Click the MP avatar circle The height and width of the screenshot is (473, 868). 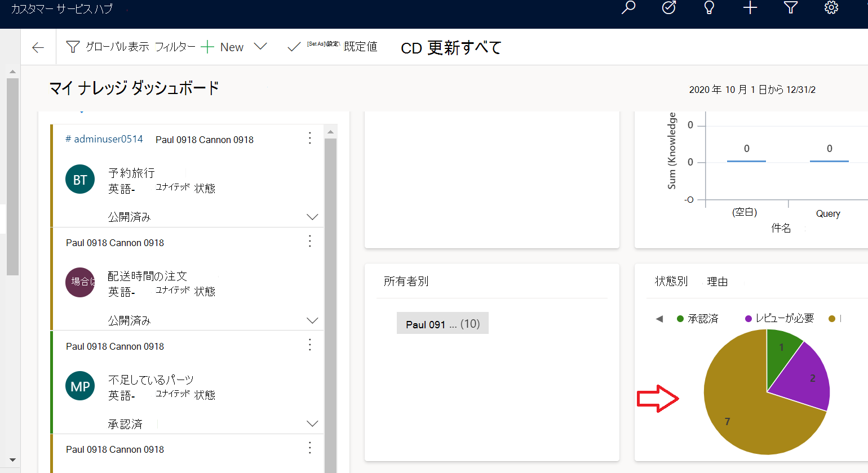pyautogui.click(x=80, y=386)
